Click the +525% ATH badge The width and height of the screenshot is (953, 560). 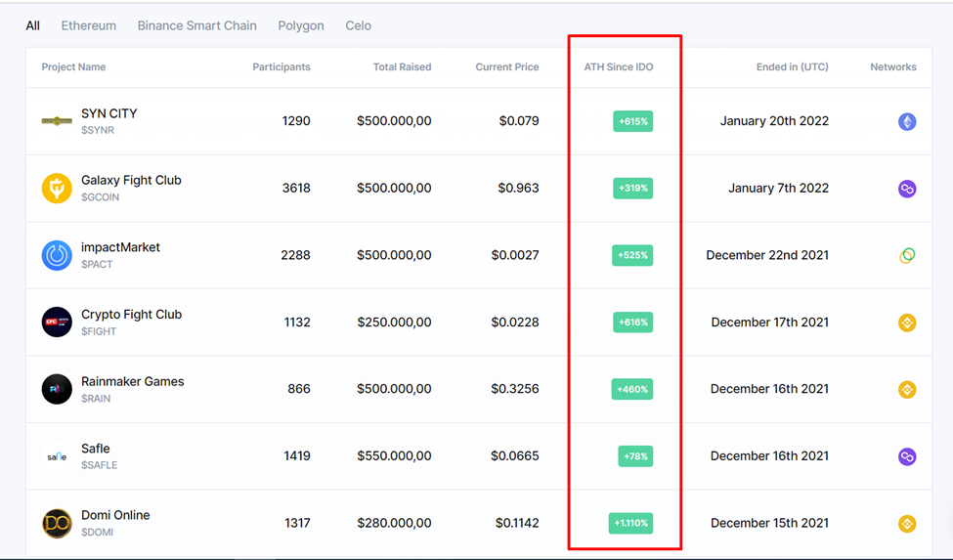click(632, 255)
